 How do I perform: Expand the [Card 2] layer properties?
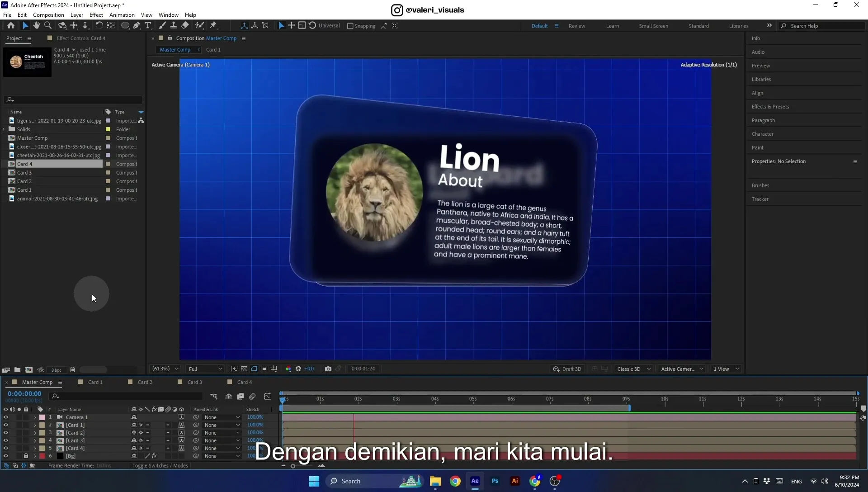tap(35, 433)
